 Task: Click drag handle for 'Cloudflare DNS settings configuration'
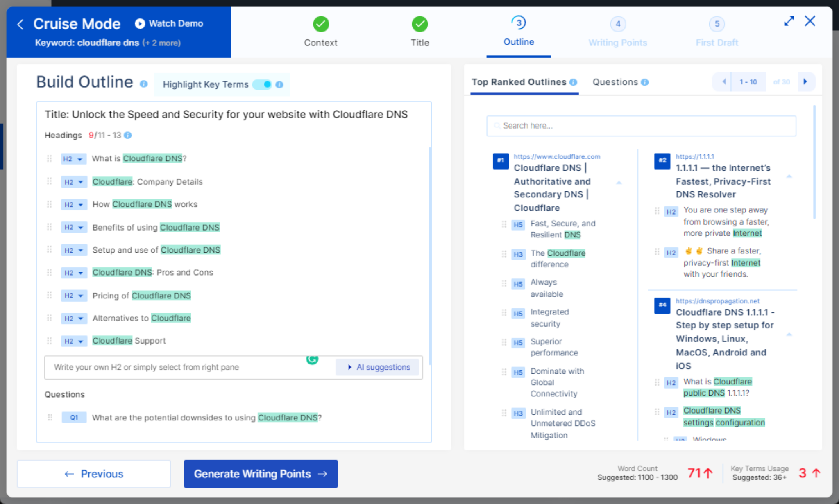pos(657,411)
